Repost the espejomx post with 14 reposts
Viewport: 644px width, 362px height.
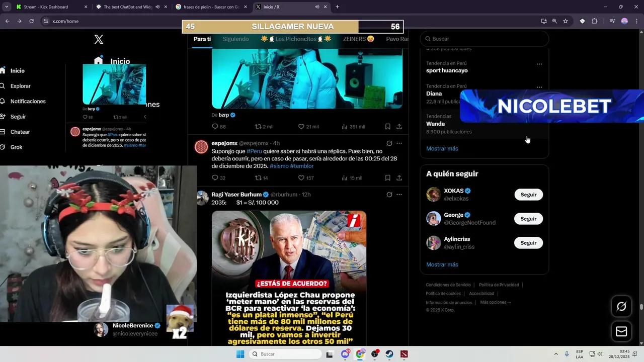(261, 178)
